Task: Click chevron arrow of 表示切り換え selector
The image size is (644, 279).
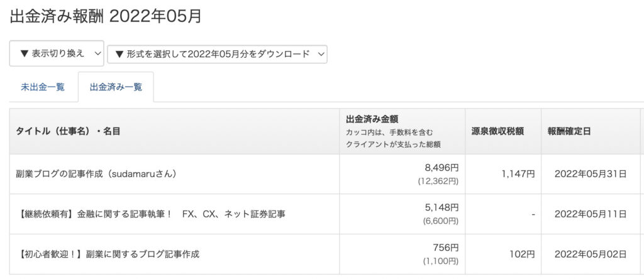Action: coord(97,53)
